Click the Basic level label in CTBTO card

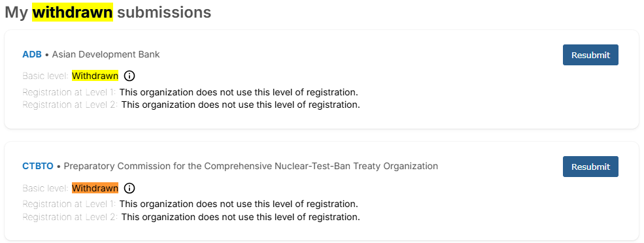click(x=46, y=188)
